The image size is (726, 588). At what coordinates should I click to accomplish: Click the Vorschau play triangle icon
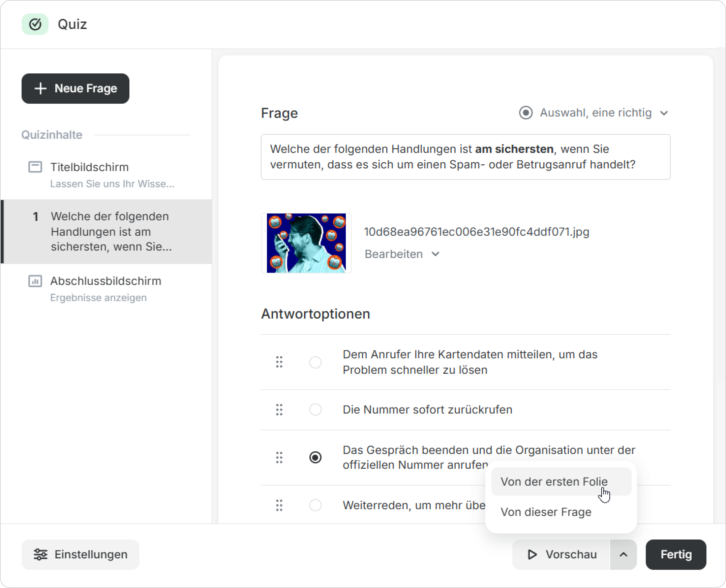(x=532, y=554)
